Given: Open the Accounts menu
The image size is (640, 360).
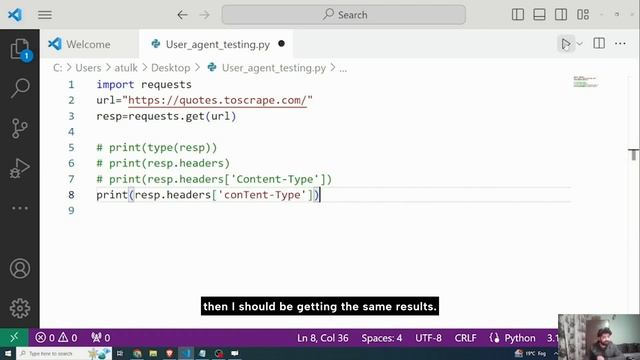Looking at the screenshot, I should pos(20,269).
